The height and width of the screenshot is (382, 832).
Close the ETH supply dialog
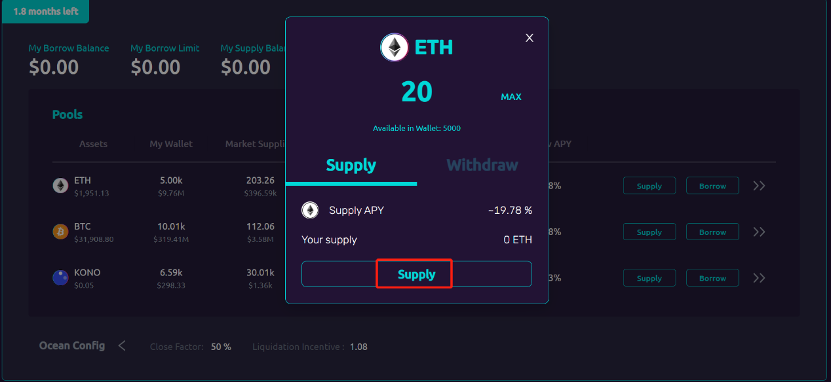(x=529, y=38)
